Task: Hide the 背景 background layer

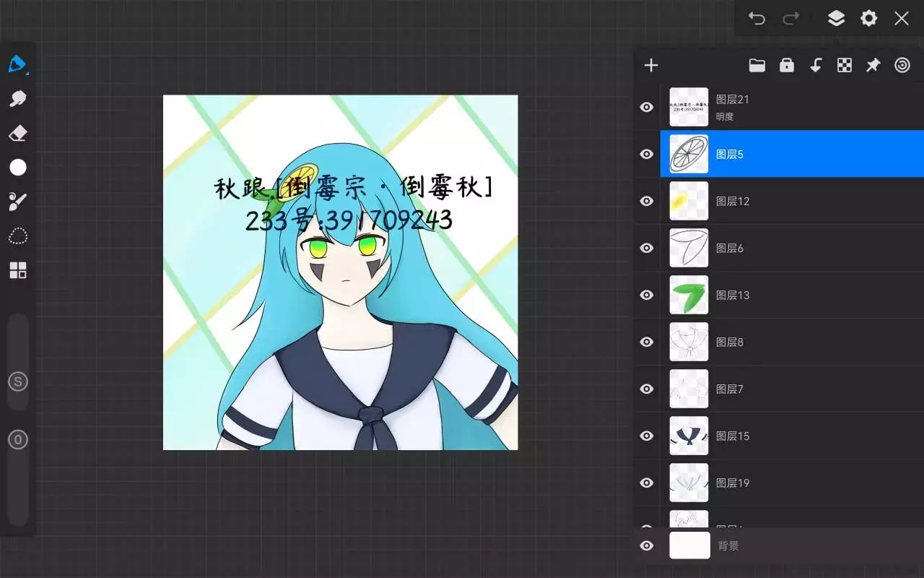Action: pyautogui.click(x=647, y=545)
